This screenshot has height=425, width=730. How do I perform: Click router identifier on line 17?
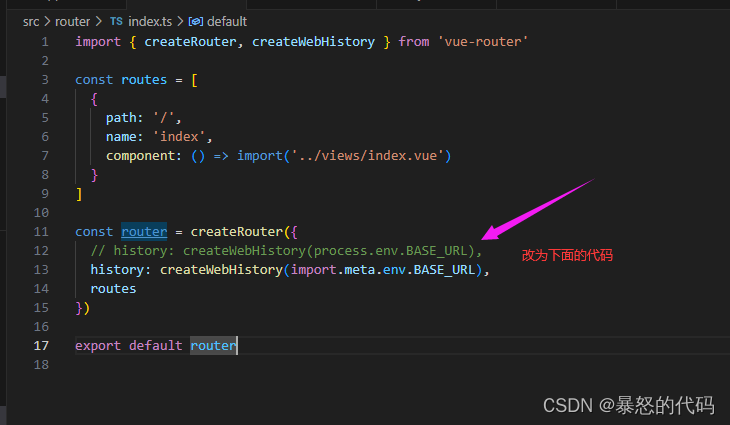[213, 345]
